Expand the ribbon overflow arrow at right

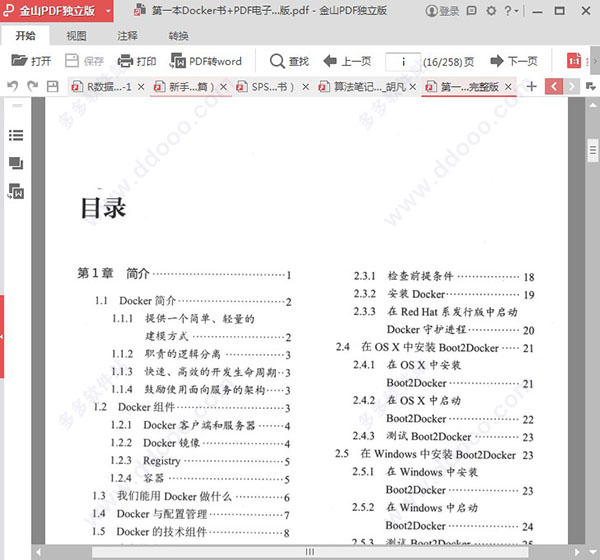595,61
